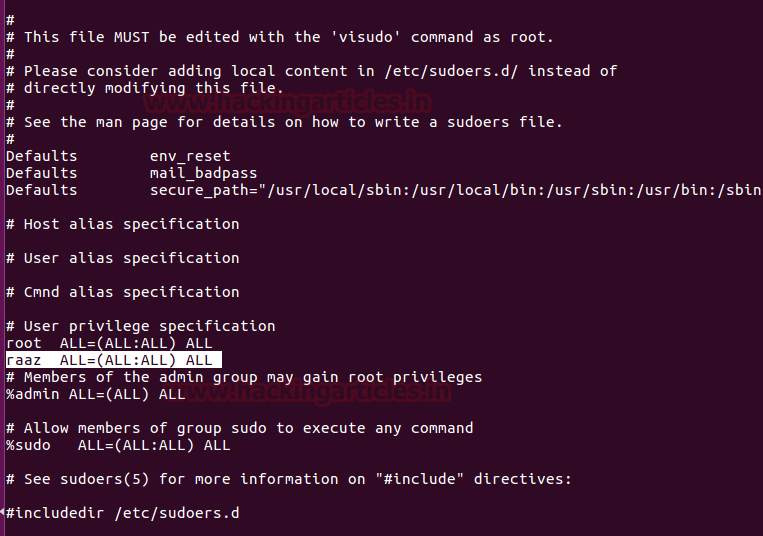Click the Cmnd alias specification comment
The height and width of the screenshot is (536, 763).
(131, 292)
